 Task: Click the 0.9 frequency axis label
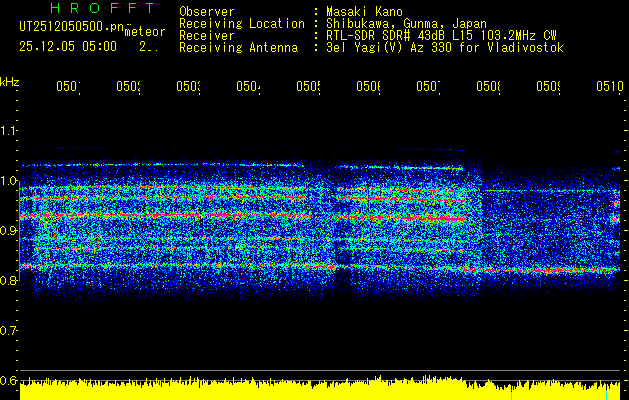[x=8, y=231]
